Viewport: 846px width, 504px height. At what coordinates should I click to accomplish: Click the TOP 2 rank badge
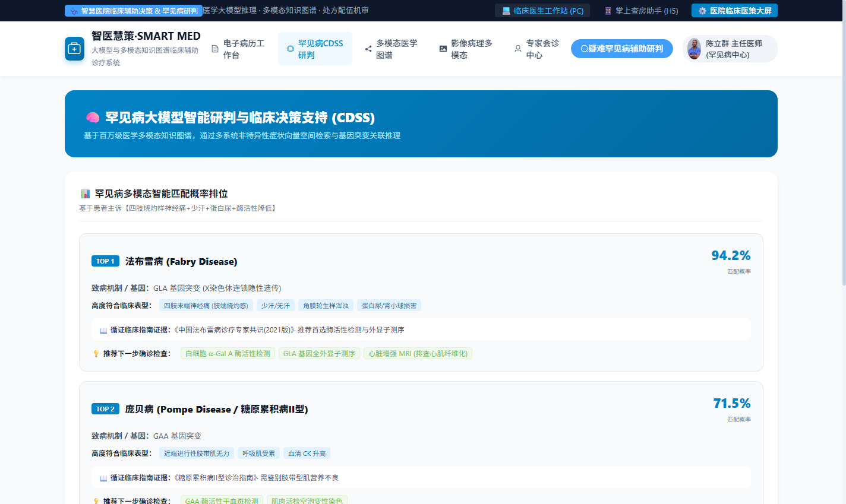[x=106, y=409]
